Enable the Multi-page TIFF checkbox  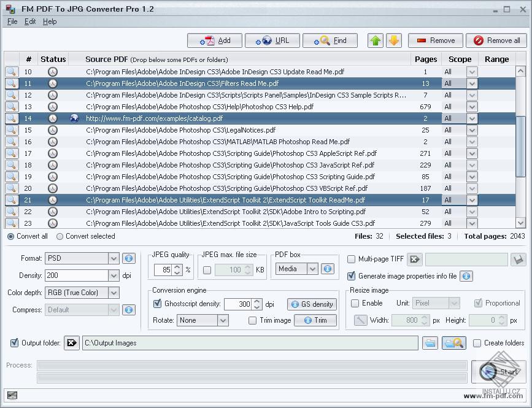(352, 260)
